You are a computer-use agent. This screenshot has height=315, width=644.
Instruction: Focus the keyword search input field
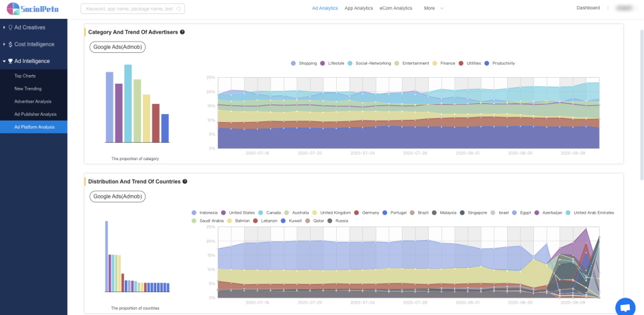[x=133, y=9]
